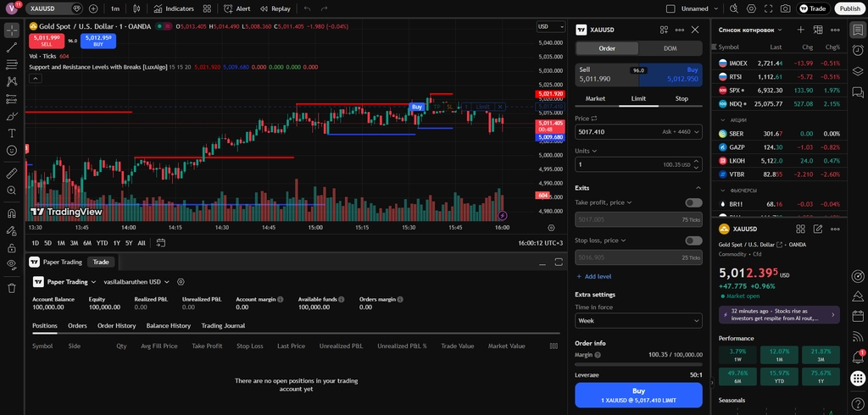The image size is (868, 415).
Task: Open the 1m interval selector
Action: [114, 8]
